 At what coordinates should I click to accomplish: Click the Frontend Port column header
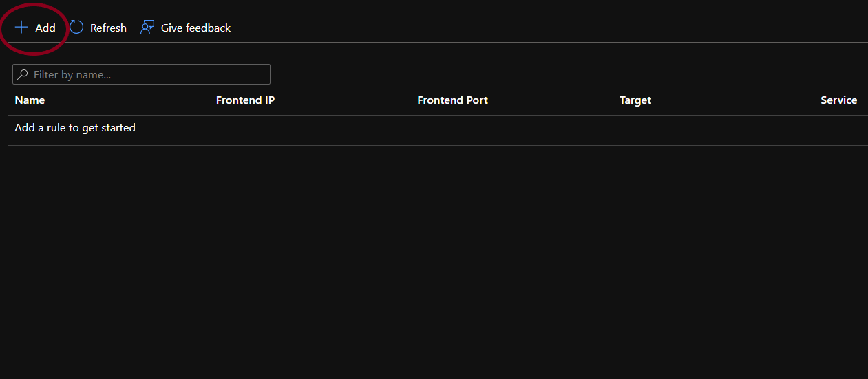[x=452, y=100]
